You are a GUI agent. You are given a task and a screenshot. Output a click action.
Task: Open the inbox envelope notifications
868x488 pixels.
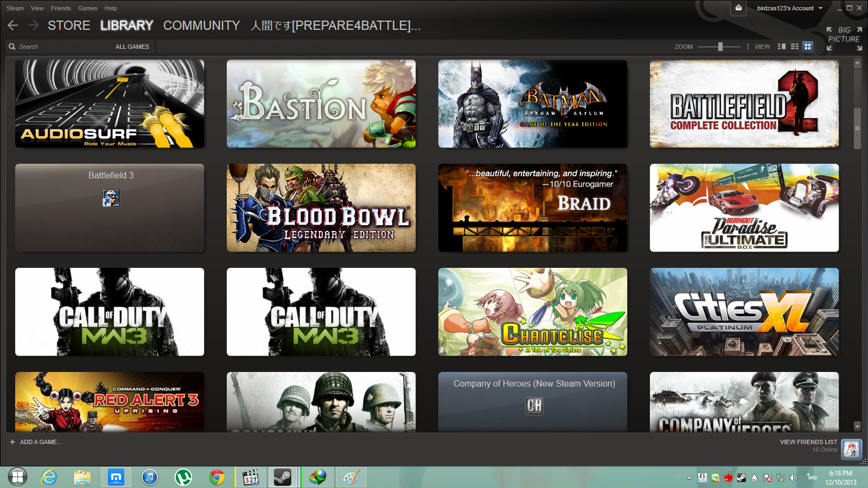pyautogui.click(x=738, y=8)
